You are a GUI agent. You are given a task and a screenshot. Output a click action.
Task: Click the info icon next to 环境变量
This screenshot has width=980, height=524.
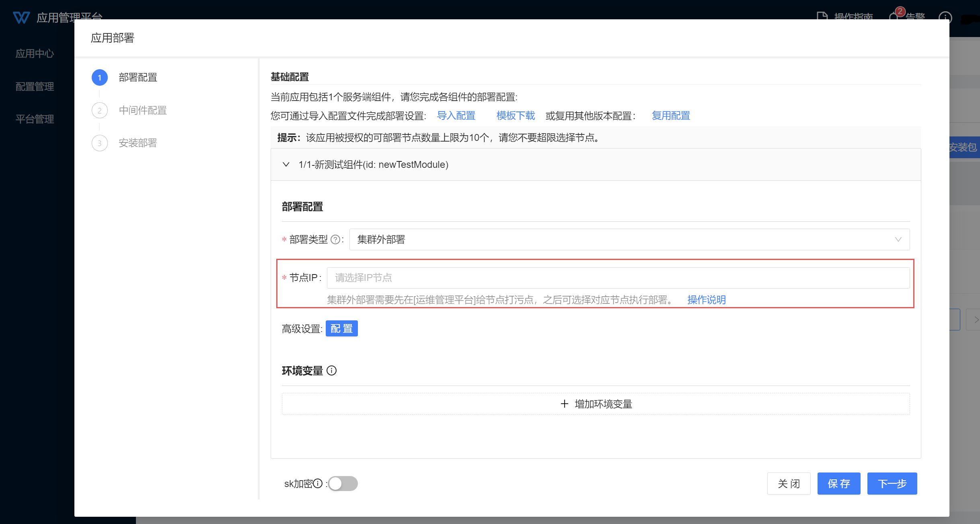click(331, 371)
